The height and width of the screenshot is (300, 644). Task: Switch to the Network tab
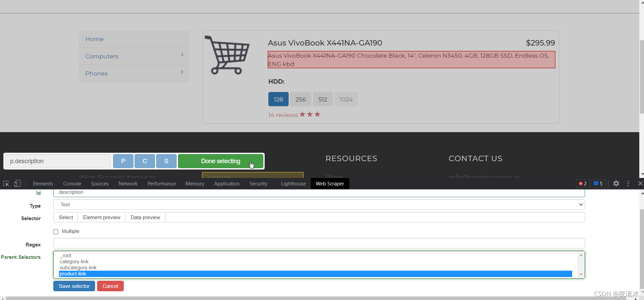(128, 183)
